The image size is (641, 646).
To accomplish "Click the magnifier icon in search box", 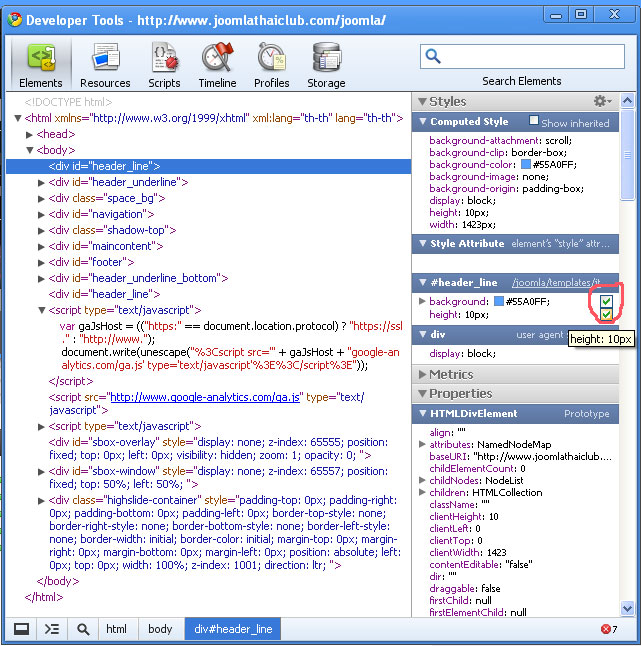I will 433,56.
